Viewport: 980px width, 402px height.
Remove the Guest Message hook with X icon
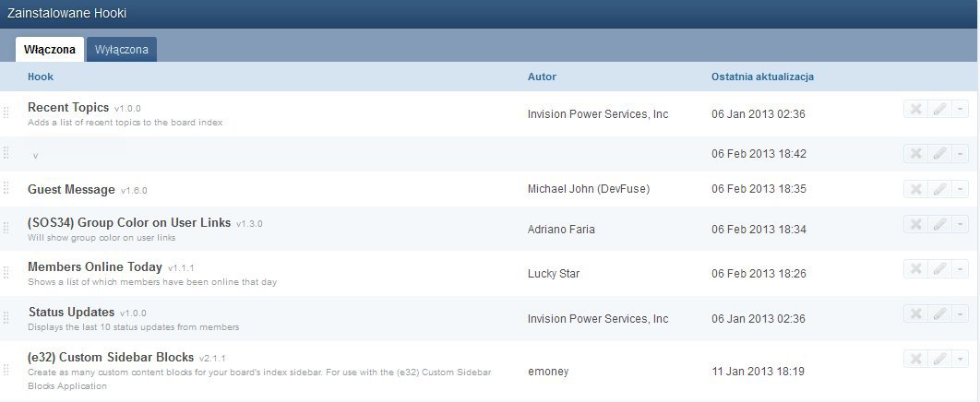(915, 189)
